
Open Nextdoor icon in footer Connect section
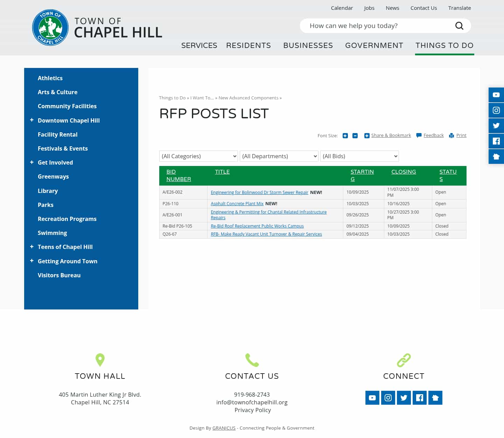pos(435,398)
